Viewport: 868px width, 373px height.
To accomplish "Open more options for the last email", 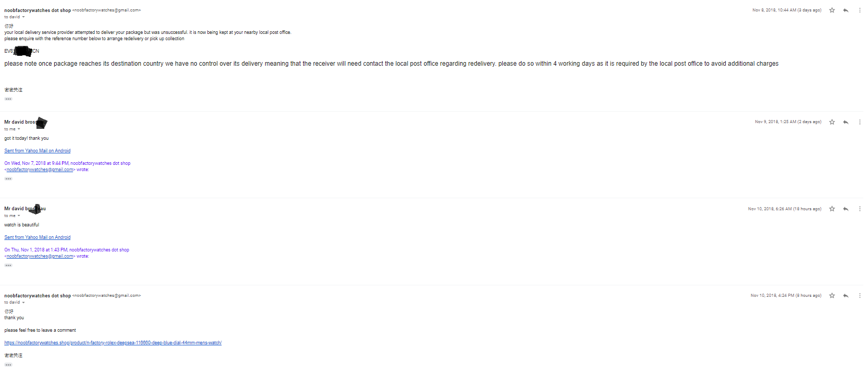I will (860, 296).
